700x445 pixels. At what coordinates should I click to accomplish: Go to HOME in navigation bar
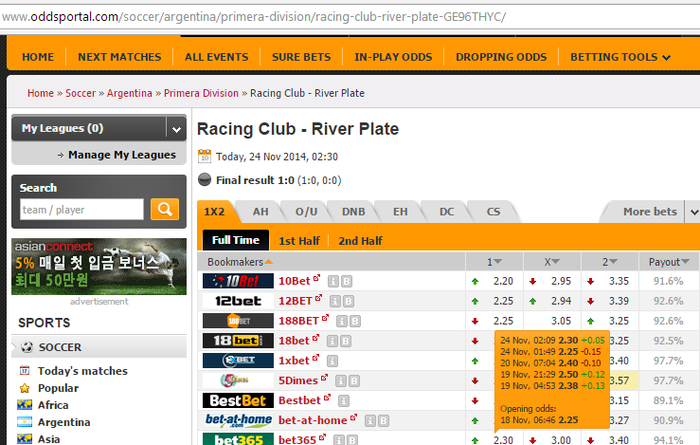pyautogui.click(x=38, y=57)
